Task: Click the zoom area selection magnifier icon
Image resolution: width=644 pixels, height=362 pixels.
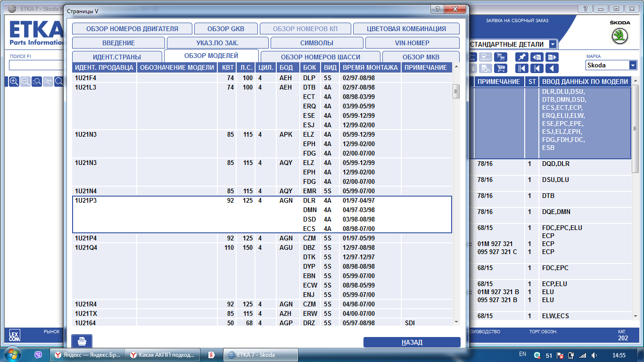Action: coord(37,82)
